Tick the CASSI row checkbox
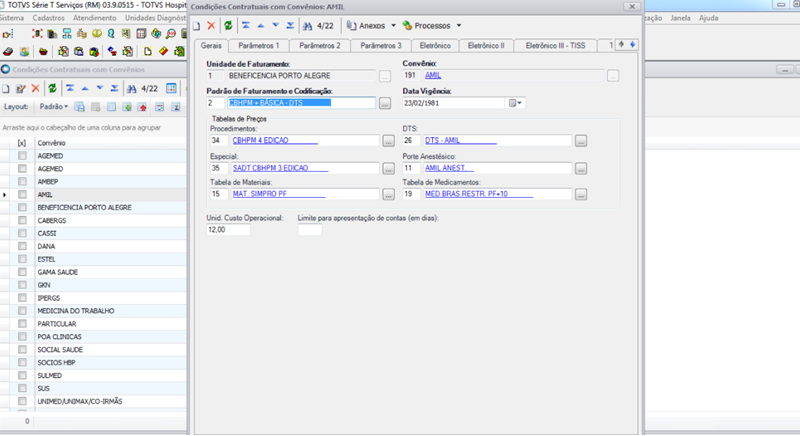Screen dimensions: 800x436 point(22,233)
